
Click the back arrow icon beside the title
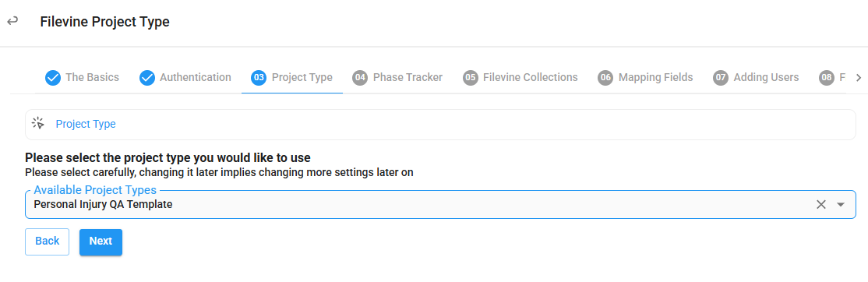click(x=12, y=22)
